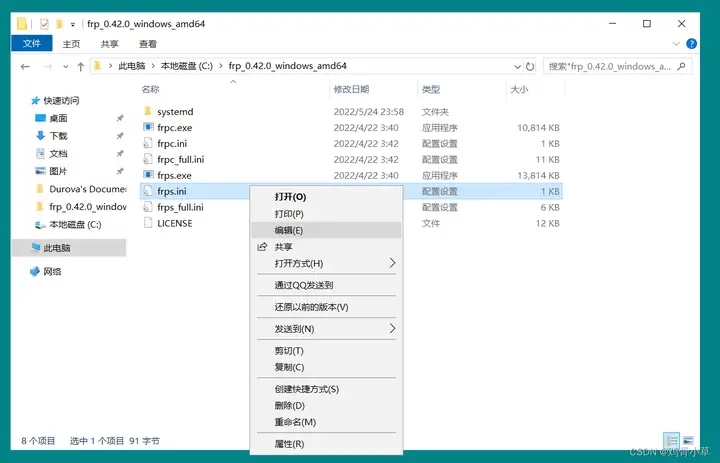Choose 重命名(M) from the context menu

pyautogui.click(x=326, y=422)
